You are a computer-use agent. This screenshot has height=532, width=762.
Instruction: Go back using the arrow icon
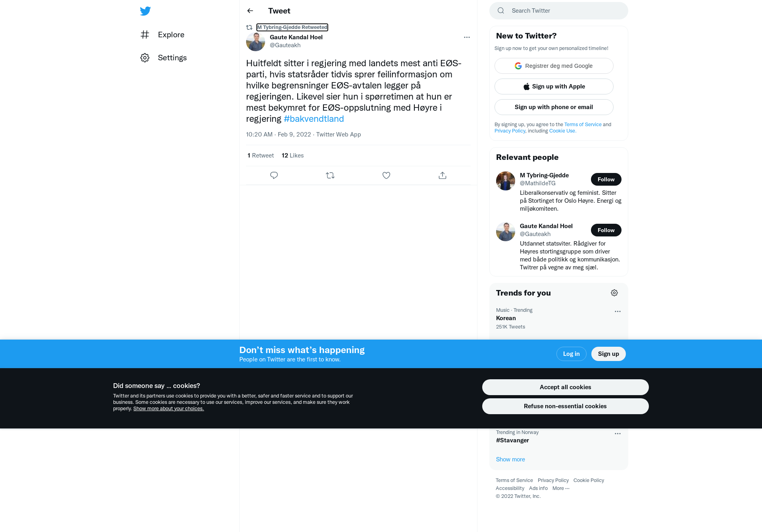pos(250,11)
